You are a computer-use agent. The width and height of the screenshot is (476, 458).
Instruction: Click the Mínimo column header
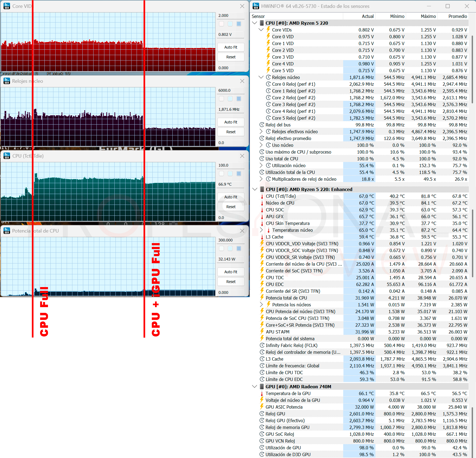pos(391,16)
